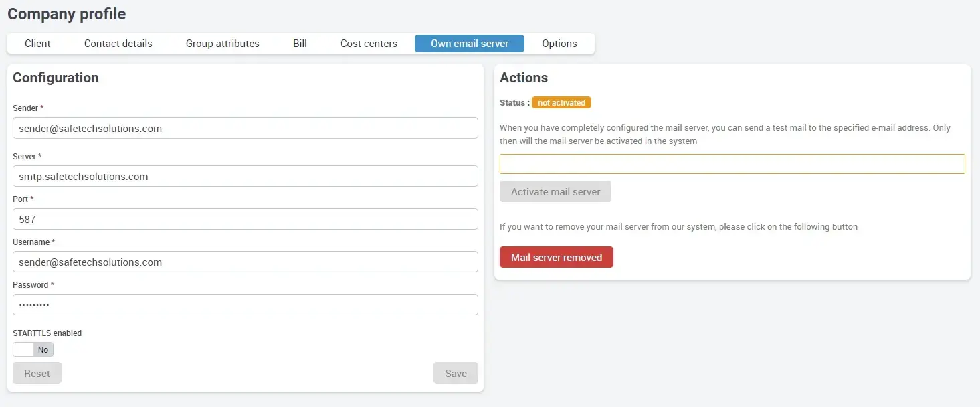Click the orange 'not activated' status badge
980x407 pixels.
(561, 103)
